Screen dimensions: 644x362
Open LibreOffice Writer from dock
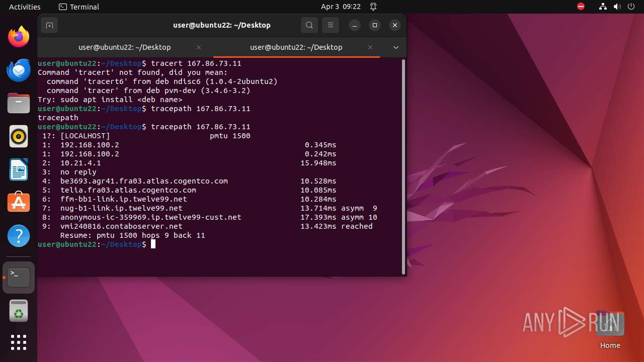[x=19, y=169]
